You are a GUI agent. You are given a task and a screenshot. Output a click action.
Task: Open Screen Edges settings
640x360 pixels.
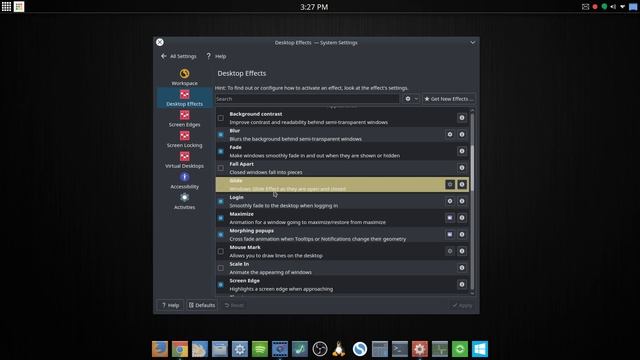pyautogui.click(x=184, y=119)
